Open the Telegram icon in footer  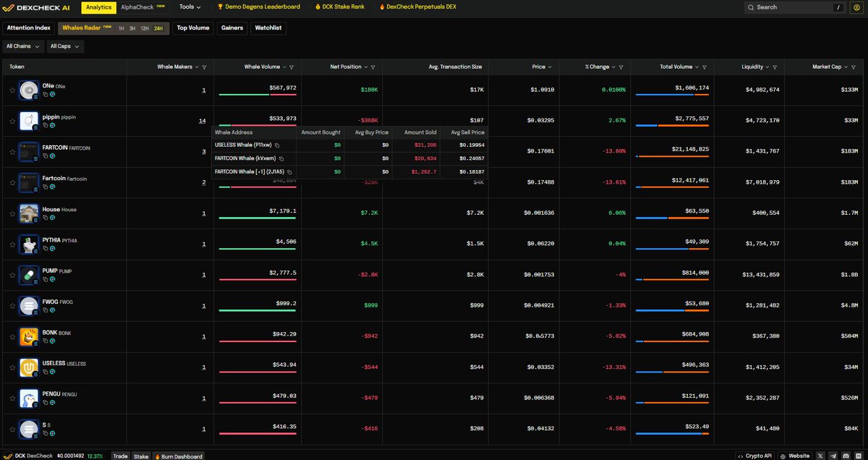point(833,456)
